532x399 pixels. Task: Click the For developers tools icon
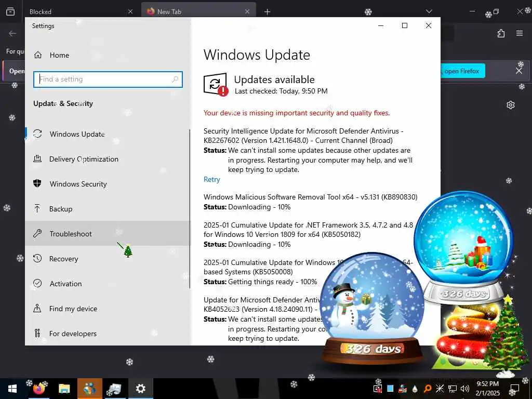coord(37,333)
